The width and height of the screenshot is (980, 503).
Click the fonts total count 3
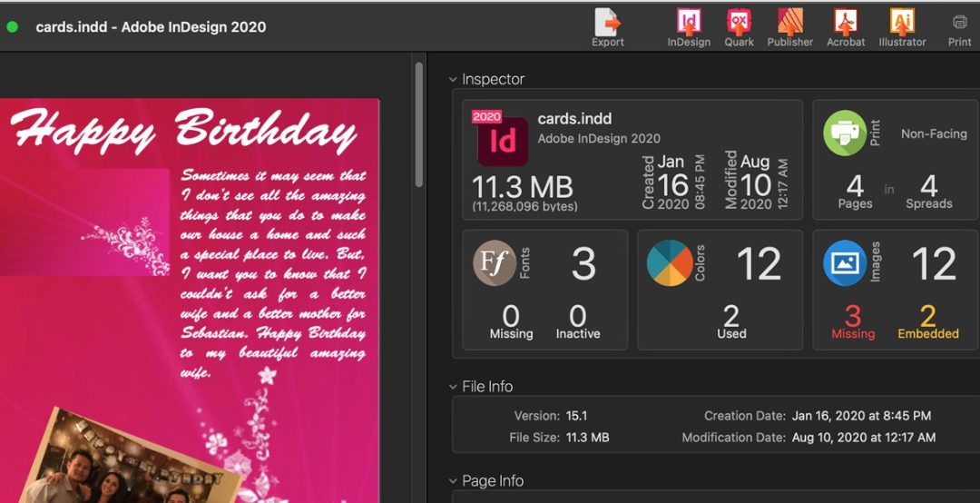tap(583, 263)
